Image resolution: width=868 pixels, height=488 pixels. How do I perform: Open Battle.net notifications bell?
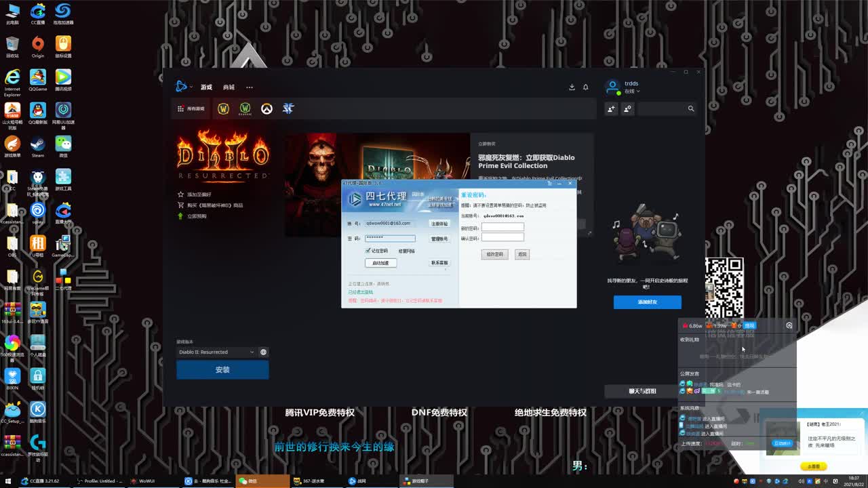tap(586, 87)
